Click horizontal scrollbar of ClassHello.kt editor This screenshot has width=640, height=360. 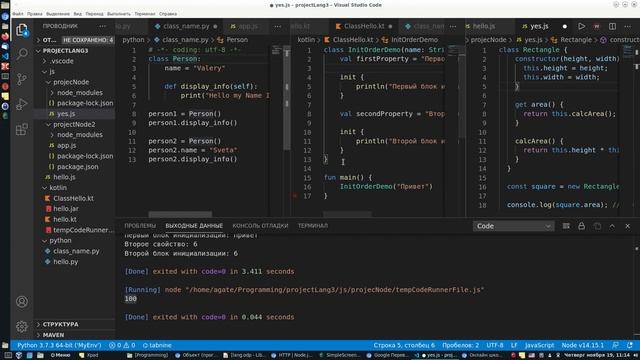point(347,214)
